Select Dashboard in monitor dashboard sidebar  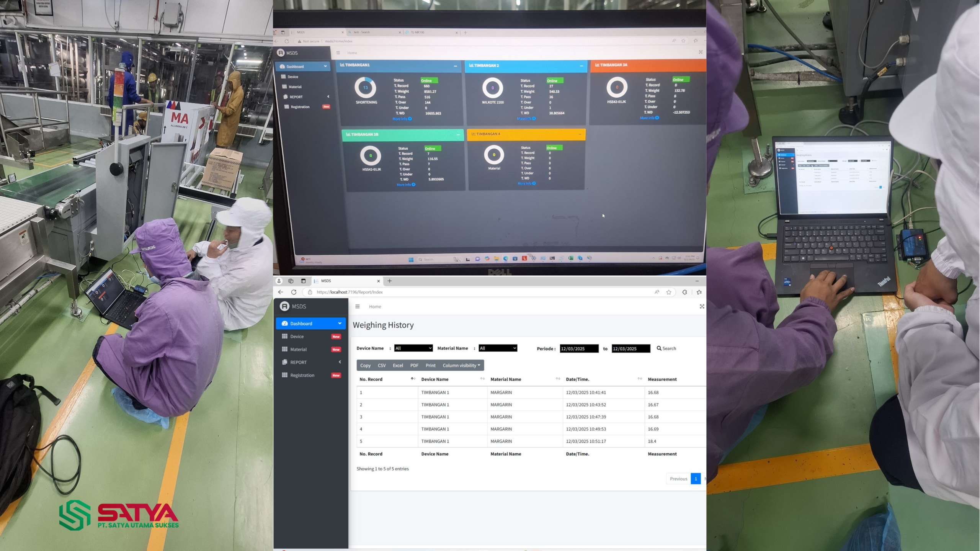click(x=303, y=66)
